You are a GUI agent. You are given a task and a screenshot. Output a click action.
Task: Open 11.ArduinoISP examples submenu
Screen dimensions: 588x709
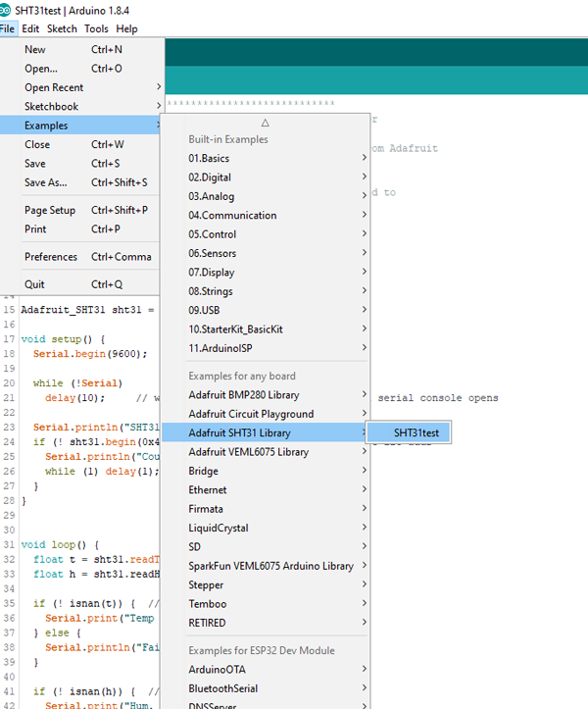tap(266, 348)
